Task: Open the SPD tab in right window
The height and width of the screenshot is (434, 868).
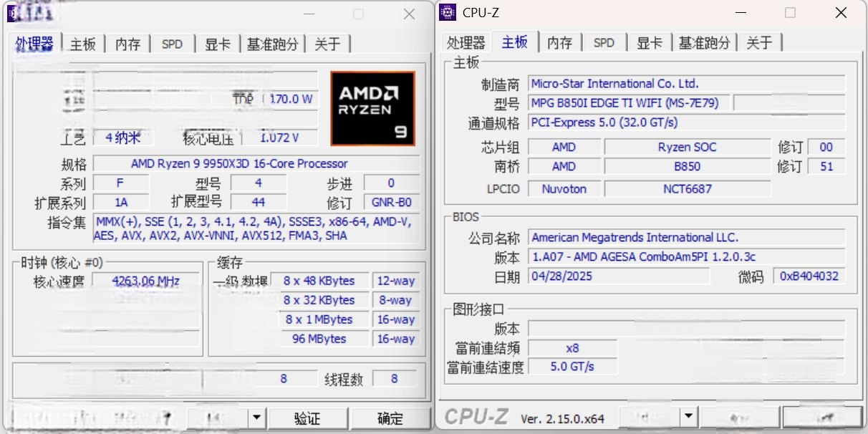Action: tap(604, 43)
